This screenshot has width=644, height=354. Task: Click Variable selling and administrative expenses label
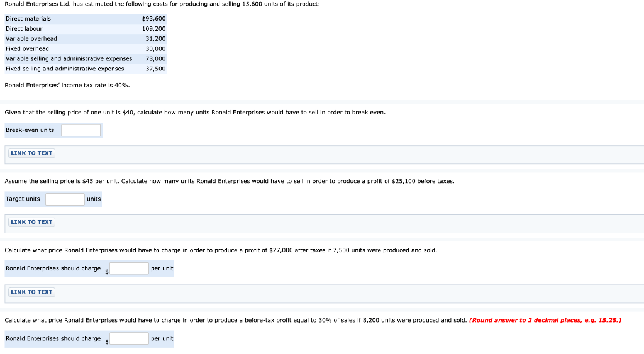[69, 58]
